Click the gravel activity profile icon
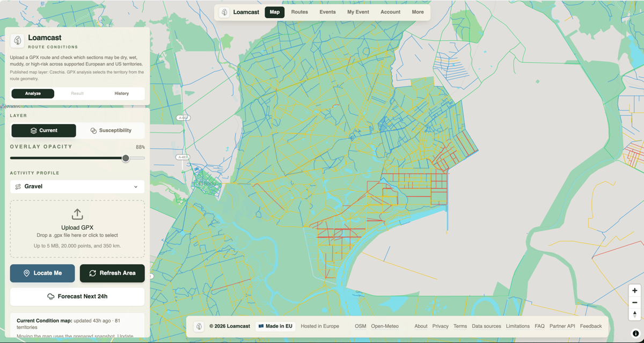Viewport: 644px width, 343px height. [x=18, y=187]
